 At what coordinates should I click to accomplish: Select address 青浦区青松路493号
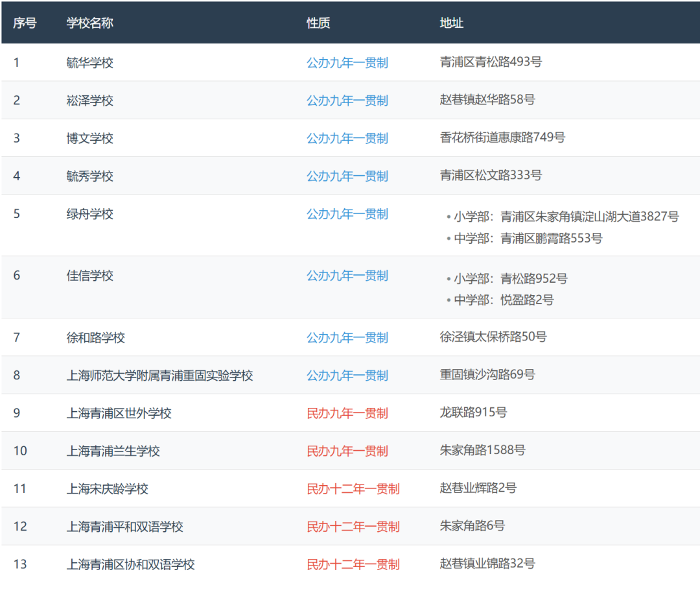491,62
